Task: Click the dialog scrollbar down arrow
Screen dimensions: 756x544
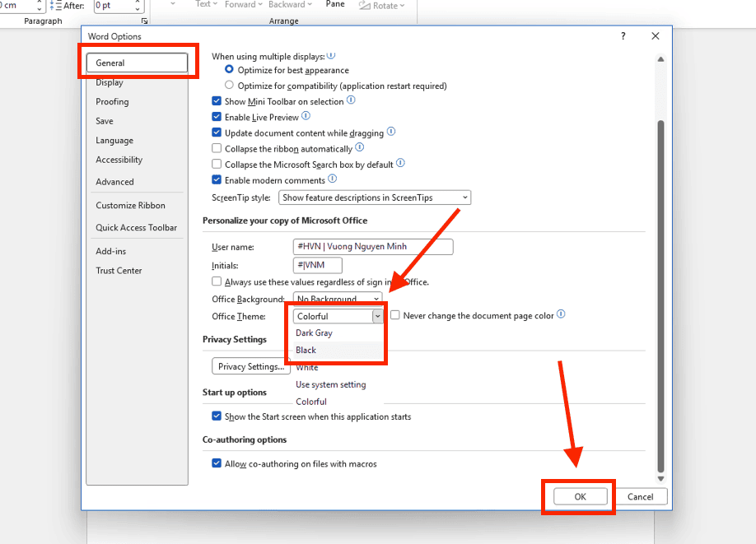Action: click(x=660, y=478)
